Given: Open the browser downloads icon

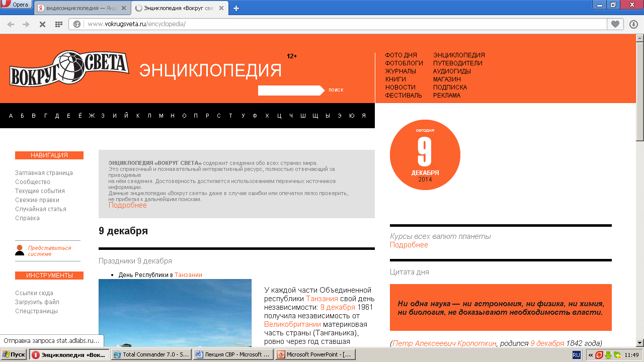Looking at the screenshot, I should (633, 24).
